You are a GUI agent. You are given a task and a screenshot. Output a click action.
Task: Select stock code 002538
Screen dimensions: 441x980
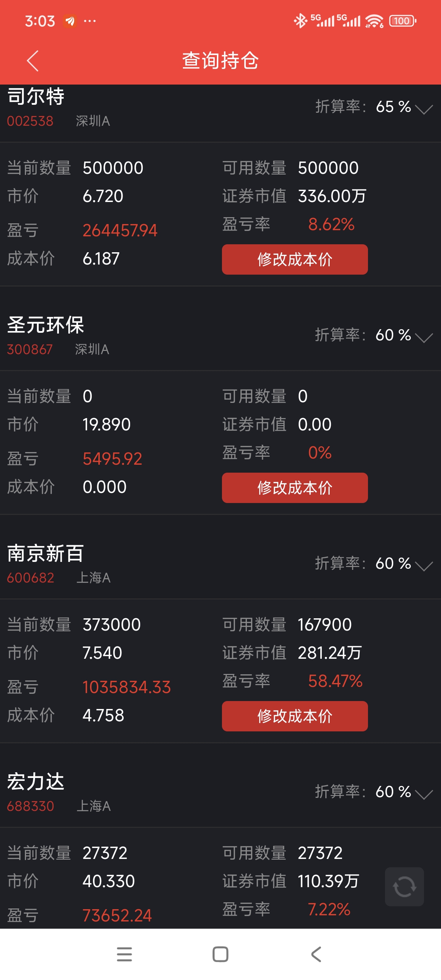tap(30, 121)
